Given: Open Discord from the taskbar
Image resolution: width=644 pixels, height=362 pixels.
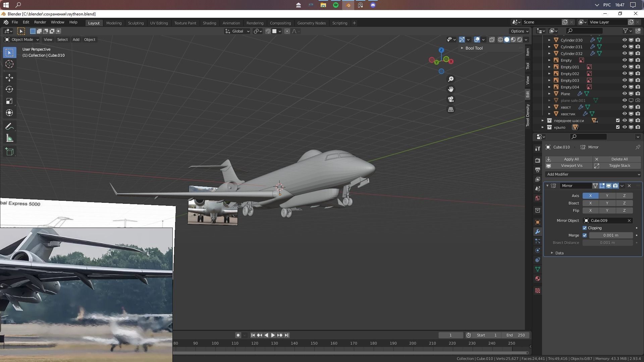Looking at the screenshot, I should pos(373,5).
